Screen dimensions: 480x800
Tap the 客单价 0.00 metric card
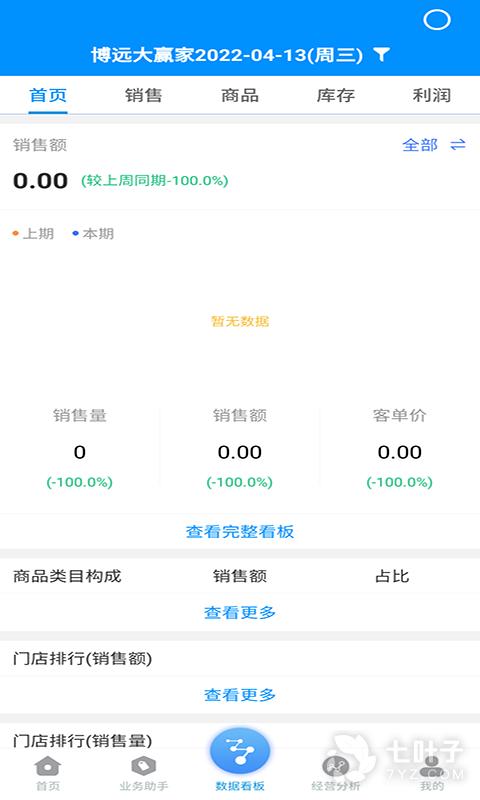click(399, 448)
